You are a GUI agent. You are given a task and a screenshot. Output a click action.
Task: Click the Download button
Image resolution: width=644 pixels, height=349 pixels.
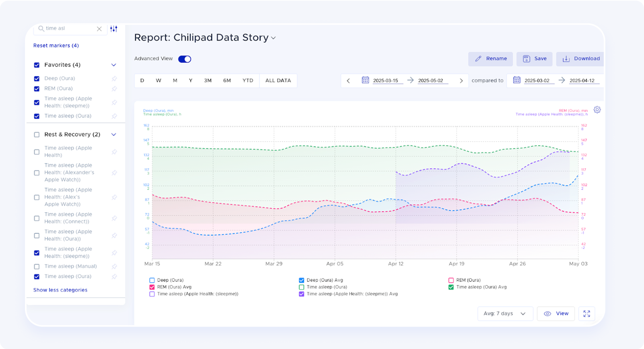pos(580,59)
